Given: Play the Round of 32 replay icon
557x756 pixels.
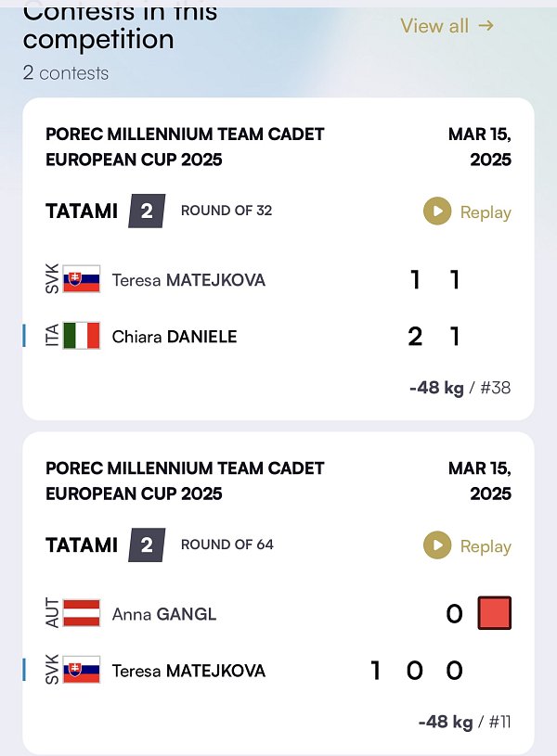Looking at the screenshot, I should tap(437, 211).
